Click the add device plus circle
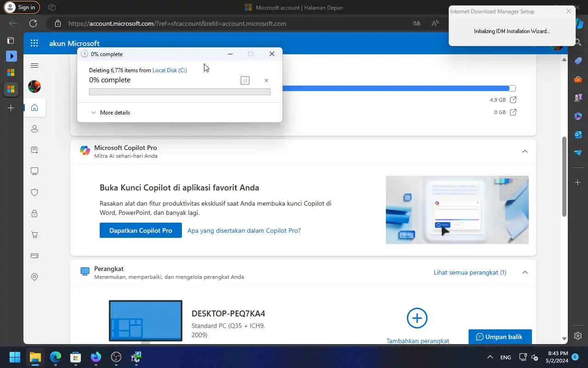The height and width of the screenshot is (368, 588). click(x=417, y=318)
